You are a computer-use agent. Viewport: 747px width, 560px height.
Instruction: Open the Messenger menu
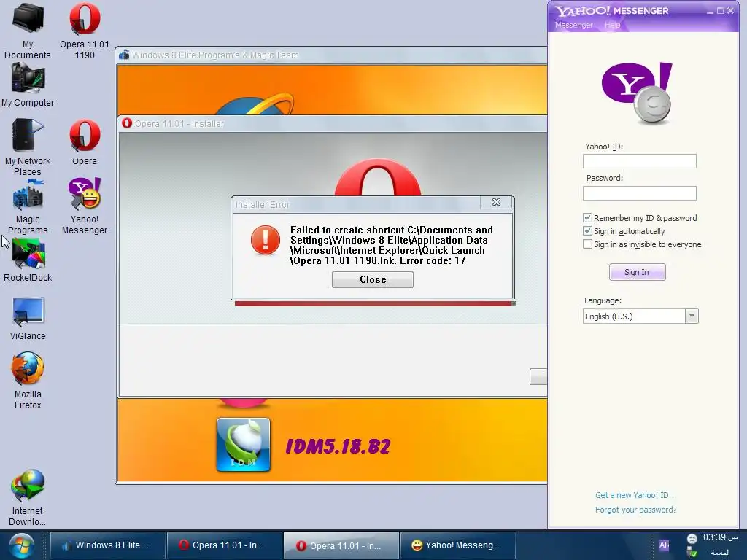click(x=574, y=25)
